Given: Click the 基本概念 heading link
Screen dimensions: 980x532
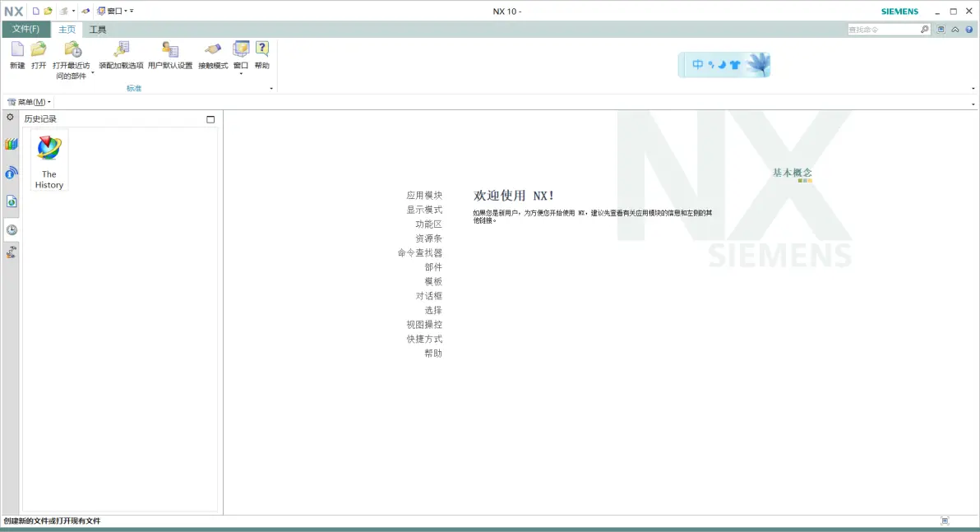Looking at the screenshot, I should [792, 173].
